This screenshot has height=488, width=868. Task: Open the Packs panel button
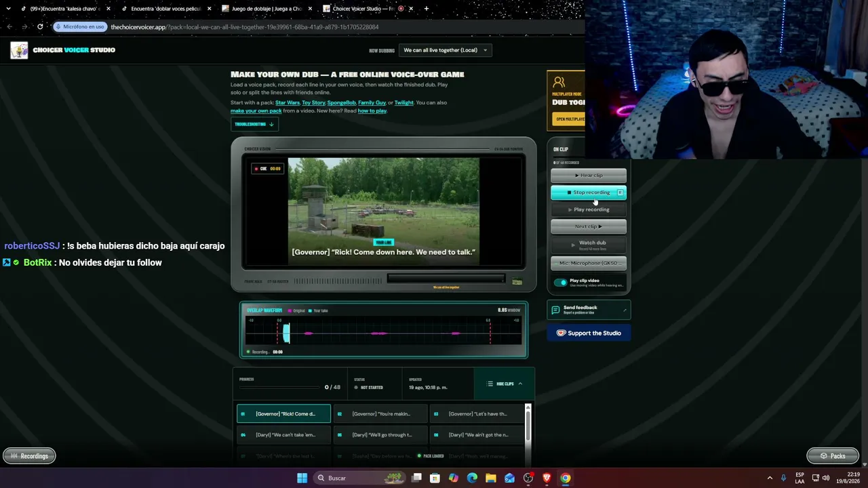pyautogui.click(x=833, y=456)
